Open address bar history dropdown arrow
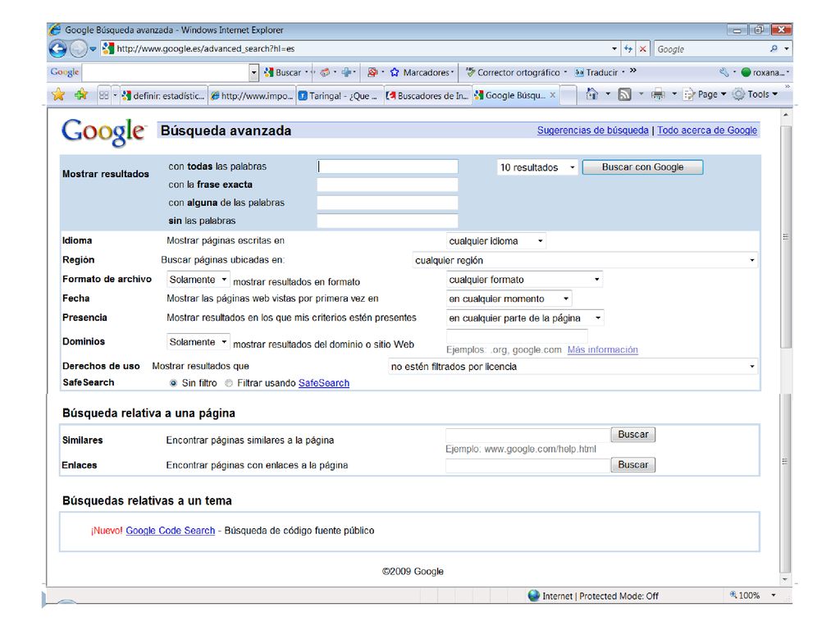Screen dimensions: 840x630 point(614,48)
